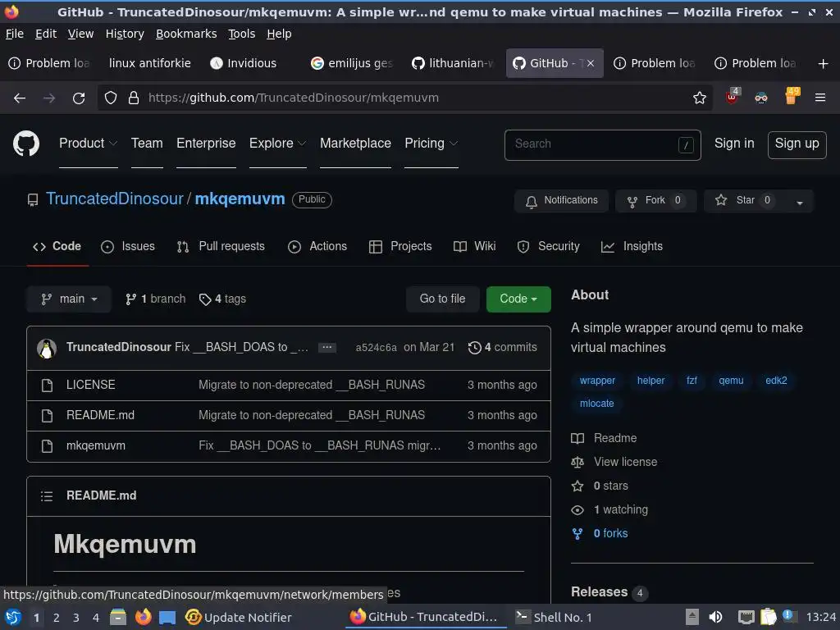Screen dimensions: 840x630
Task: Click the TruncatedDinosaur penguin avatar
Action: [x=47, y=348]
